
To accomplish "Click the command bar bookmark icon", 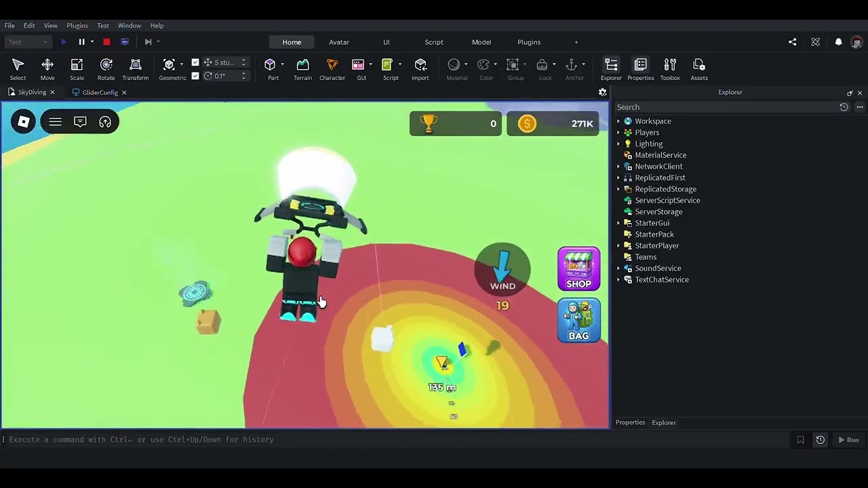I will click(801, 440).
